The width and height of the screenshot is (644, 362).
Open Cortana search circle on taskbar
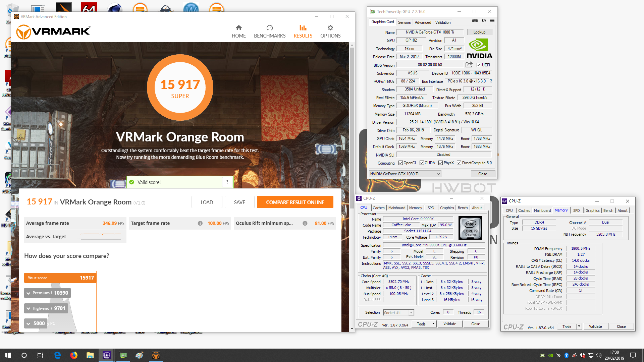click(x=24, y=355)
